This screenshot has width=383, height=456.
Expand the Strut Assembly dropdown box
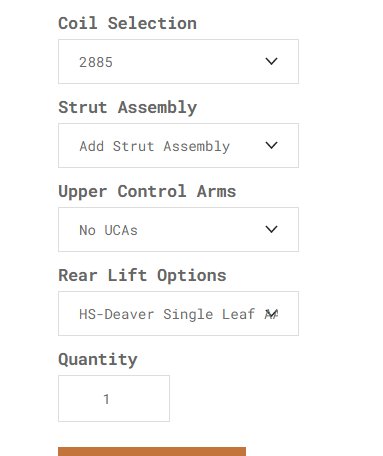pyautogui.click(x=178, y=145)
